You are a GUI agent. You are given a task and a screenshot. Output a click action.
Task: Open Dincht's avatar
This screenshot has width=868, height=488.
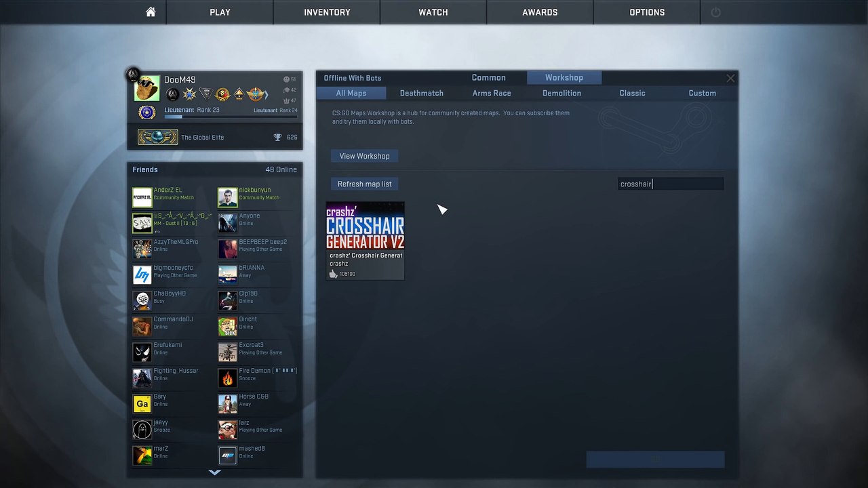227,327
